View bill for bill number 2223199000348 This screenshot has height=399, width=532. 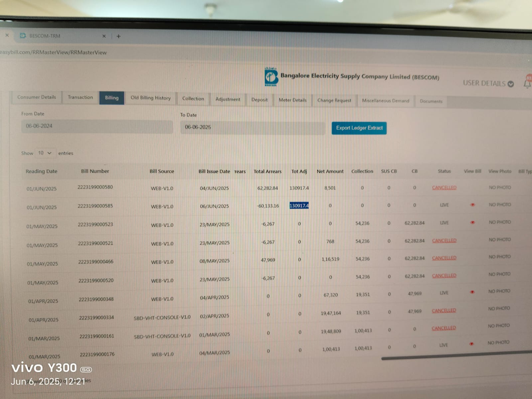472,292
